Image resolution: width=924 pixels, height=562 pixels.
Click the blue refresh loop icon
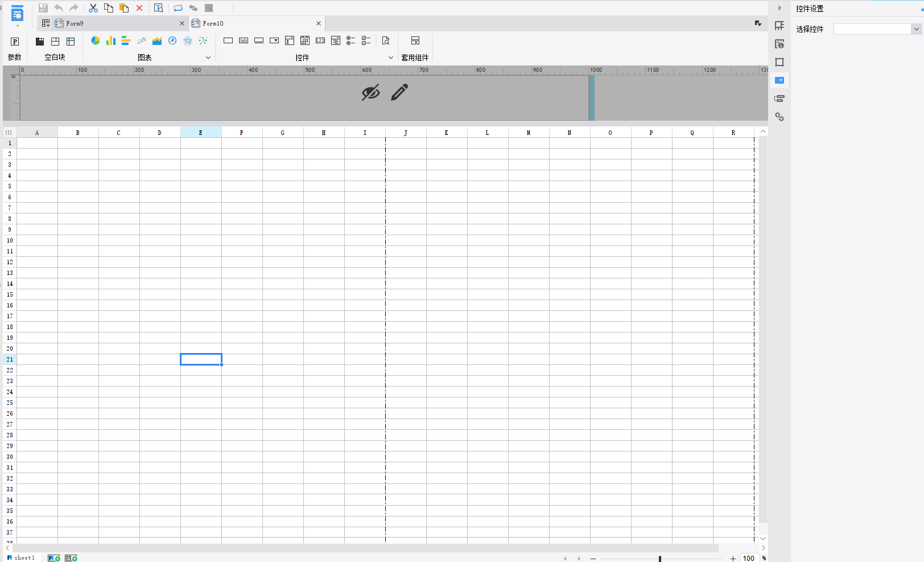[x=178, y=8]
